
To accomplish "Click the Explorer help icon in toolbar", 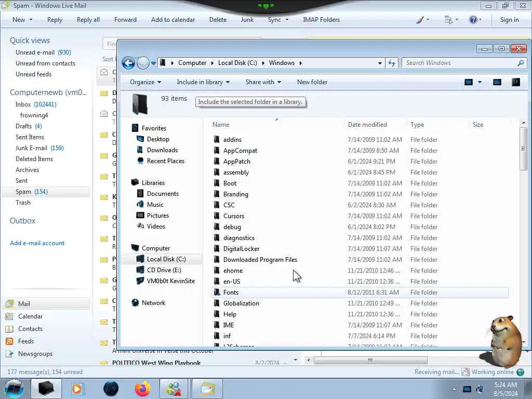I will click(x=516, y=82).
